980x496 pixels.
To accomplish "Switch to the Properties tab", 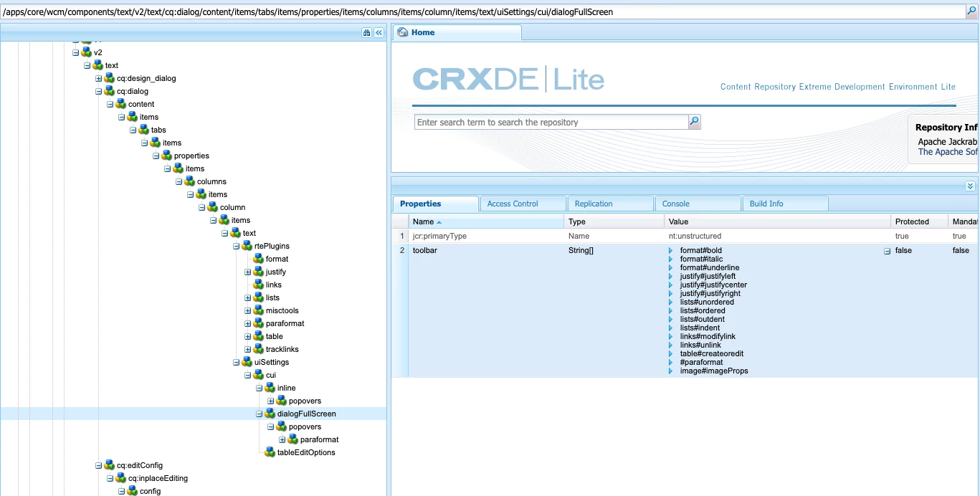I will (436, 204).
